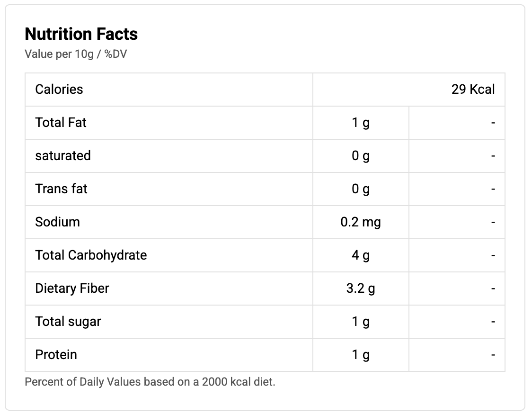532x415 pixels.
Task: Click the Dietary Fiber label
Action: pos(72,289)
